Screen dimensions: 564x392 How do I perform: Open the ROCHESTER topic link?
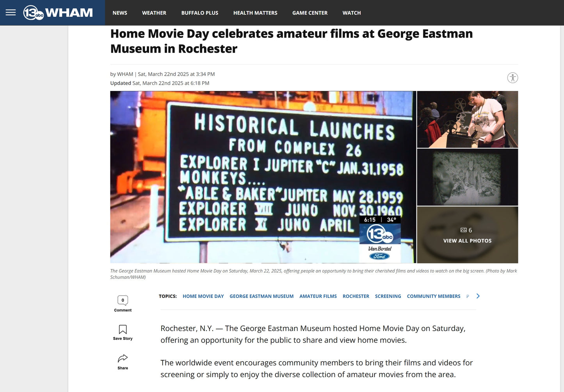(356, 296)
